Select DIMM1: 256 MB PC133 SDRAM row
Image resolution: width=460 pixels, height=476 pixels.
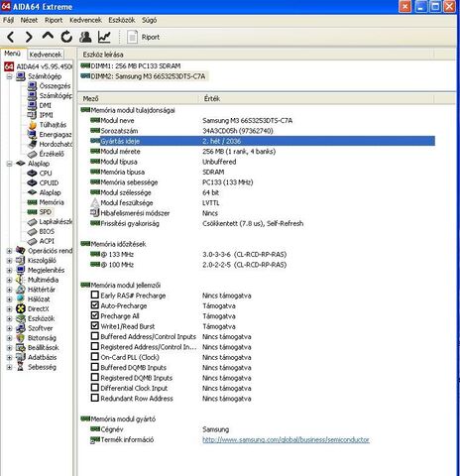131,65
